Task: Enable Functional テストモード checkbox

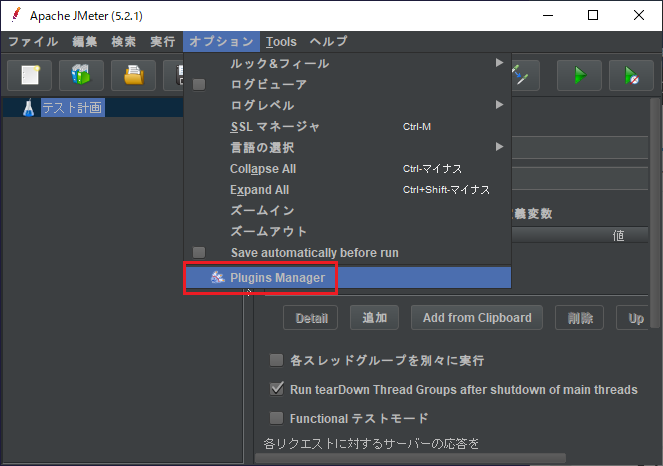Action: coord(277,418)
